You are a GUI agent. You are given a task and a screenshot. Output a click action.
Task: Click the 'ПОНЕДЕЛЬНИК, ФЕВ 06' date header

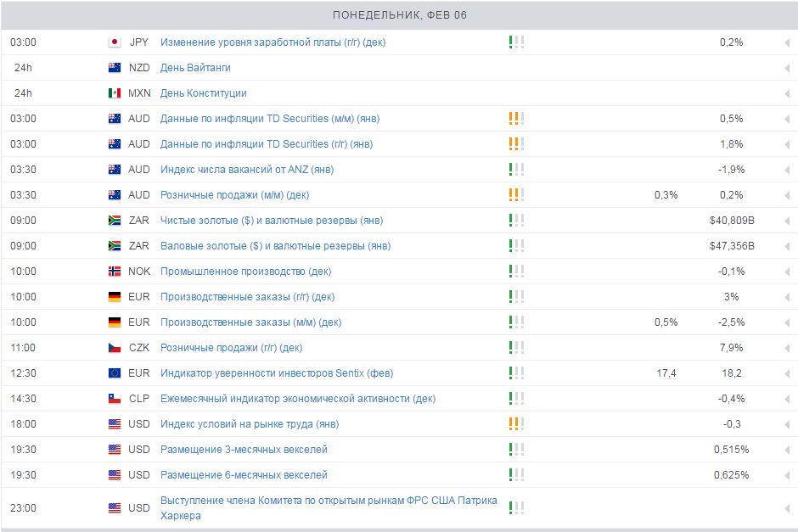tap(400, 14)
